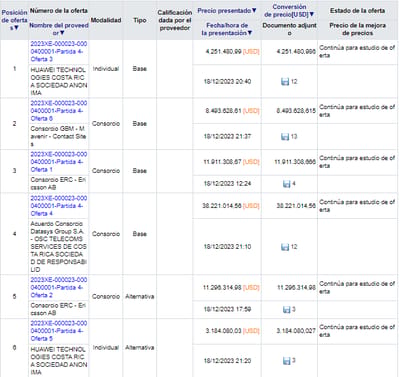The image size is (400, 377).
Task: Select date 18/12/2023 17:59
Action: (x=227, y=309)
